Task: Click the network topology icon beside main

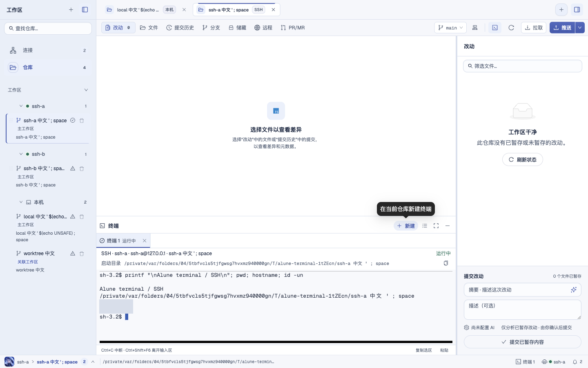Action: [475, 28]
